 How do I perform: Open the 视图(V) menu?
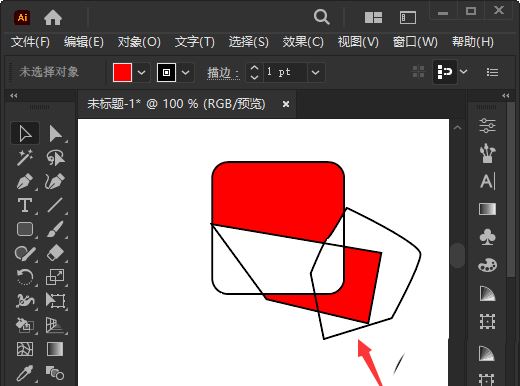(x=358, y=42)
